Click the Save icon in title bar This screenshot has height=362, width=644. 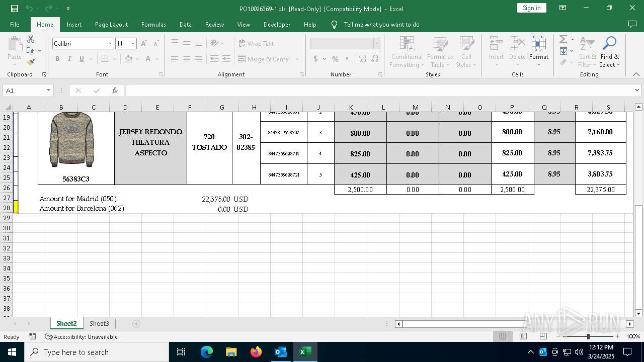point(15,8)
